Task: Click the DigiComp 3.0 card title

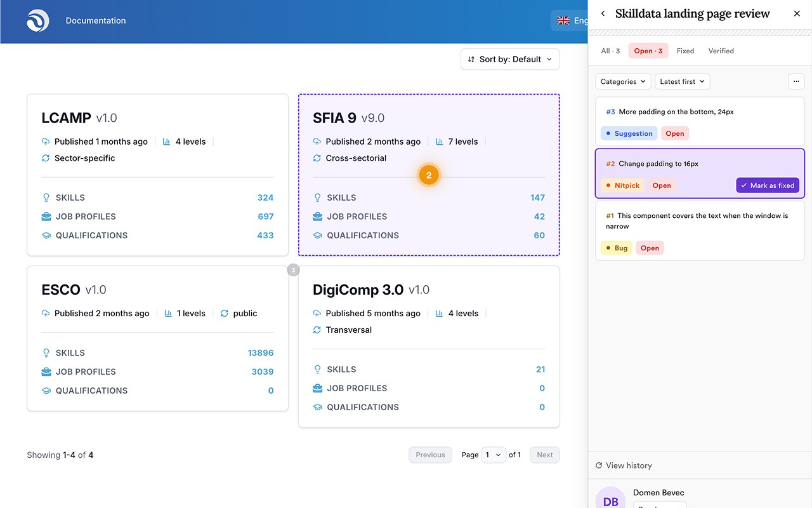Action: point(358,290)
